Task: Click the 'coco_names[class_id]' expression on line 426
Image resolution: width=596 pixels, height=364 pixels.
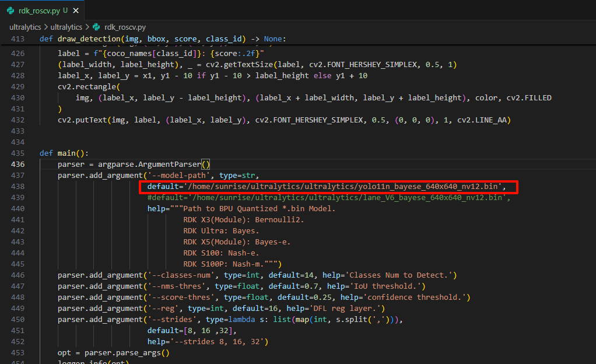Action: pos(152,54)
